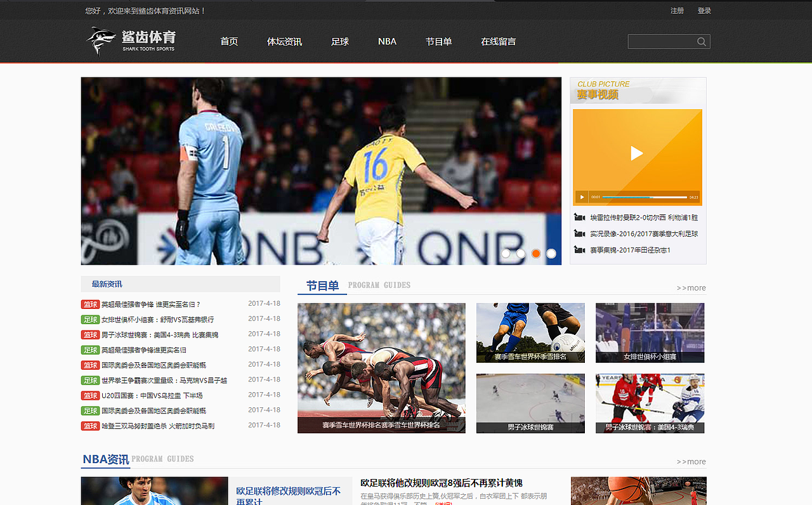Open video link 赛事集锦-2017年田径杂志1
Screen dimensions: 812x505
[630, 251]
